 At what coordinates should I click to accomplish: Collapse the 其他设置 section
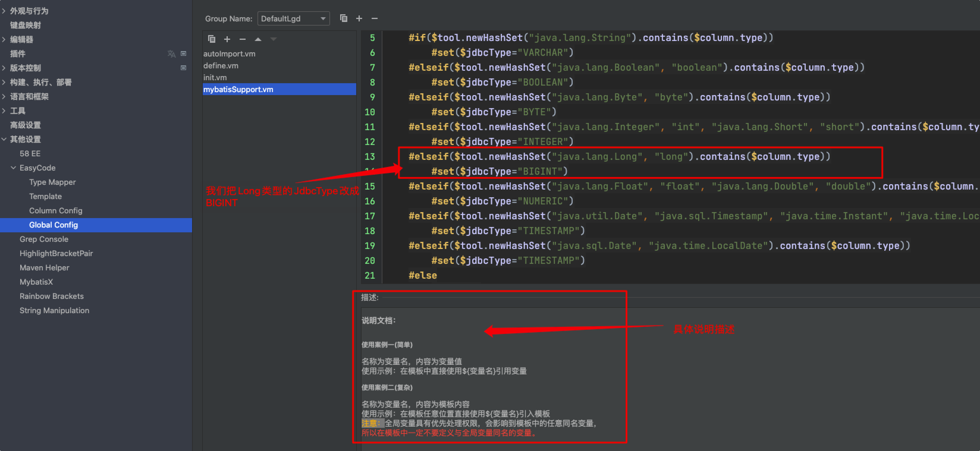(4, 139)
